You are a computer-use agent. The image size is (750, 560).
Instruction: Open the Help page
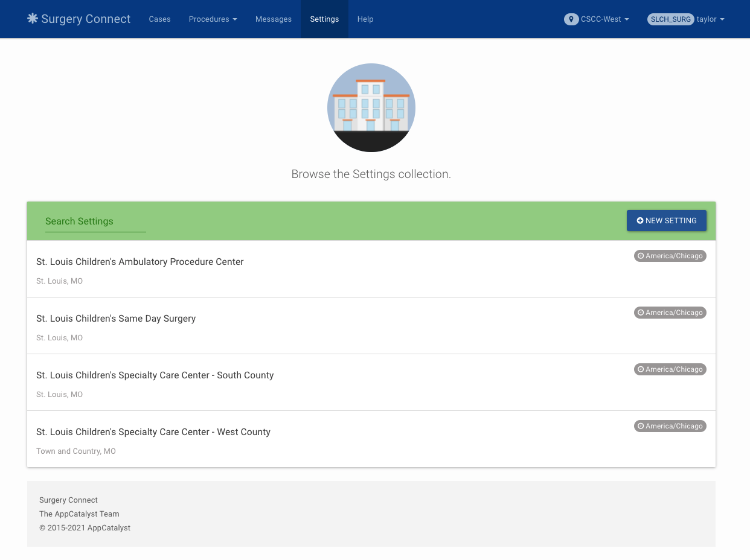[x=365, y=19]
